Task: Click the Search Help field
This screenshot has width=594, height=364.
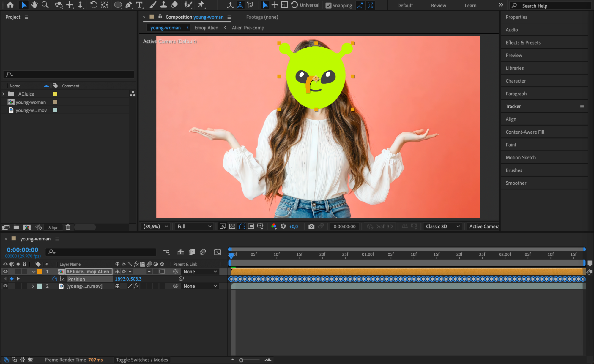Action: click(553, 6)
